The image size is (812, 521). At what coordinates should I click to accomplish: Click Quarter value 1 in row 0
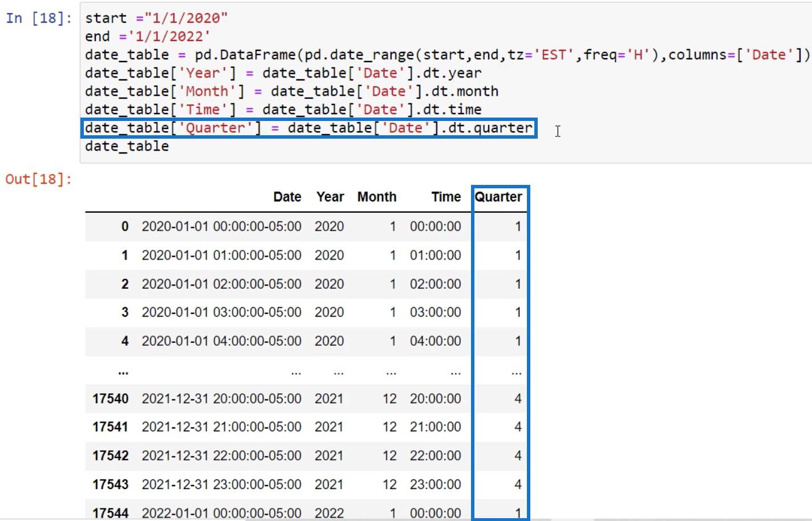(x=518, y=227)
